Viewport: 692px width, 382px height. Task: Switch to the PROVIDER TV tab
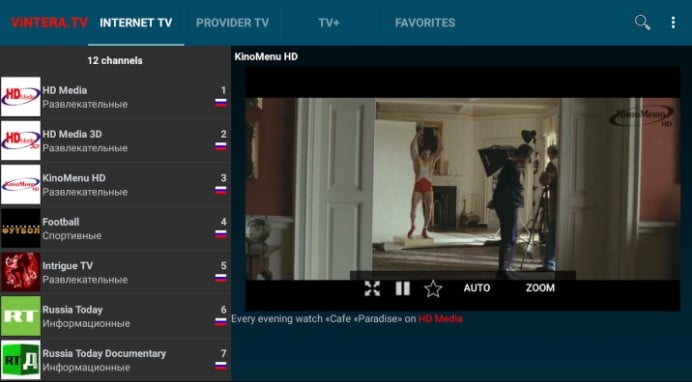(233, 23)
